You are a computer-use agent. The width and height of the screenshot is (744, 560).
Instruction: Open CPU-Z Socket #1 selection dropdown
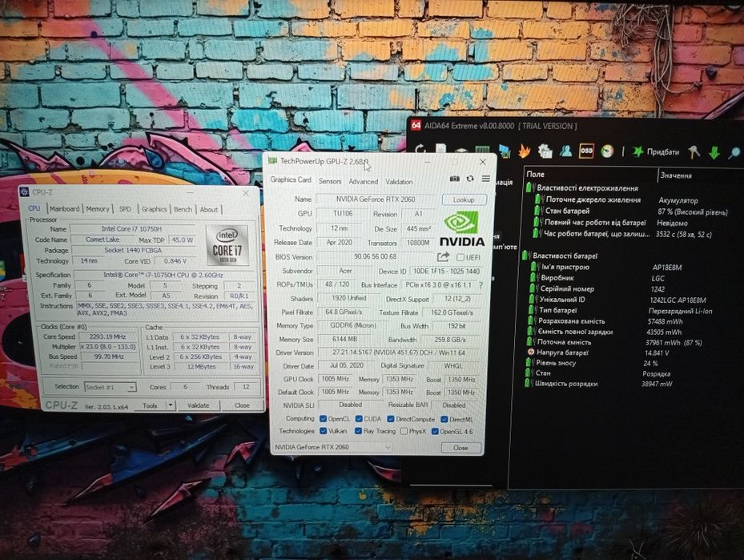point(110,387)
